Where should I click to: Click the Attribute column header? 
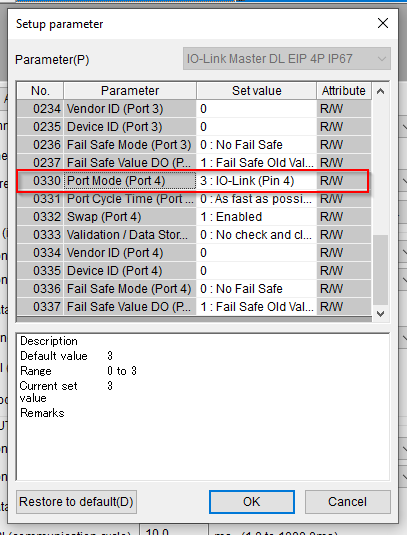pyautogui.click(x=344, y=91)
